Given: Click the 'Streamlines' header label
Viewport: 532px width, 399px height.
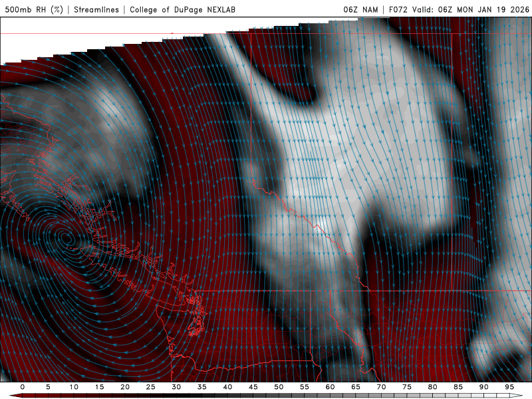Looking at the screenshot, I should click(x=96, y=9).
